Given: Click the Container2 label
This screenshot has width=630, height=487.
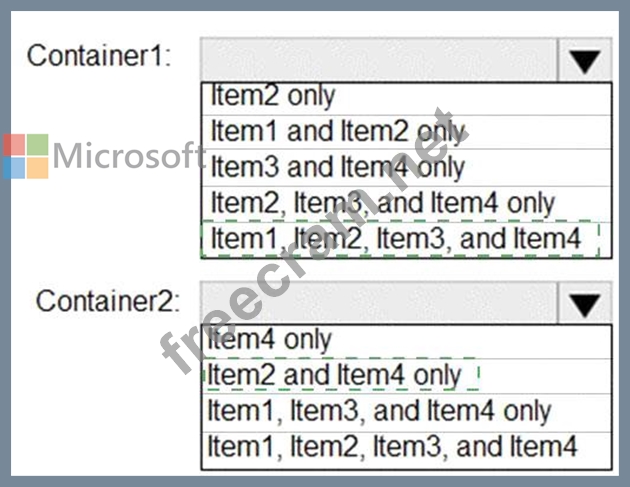Looking at the screenshot, I should click(x=108, y=301).
